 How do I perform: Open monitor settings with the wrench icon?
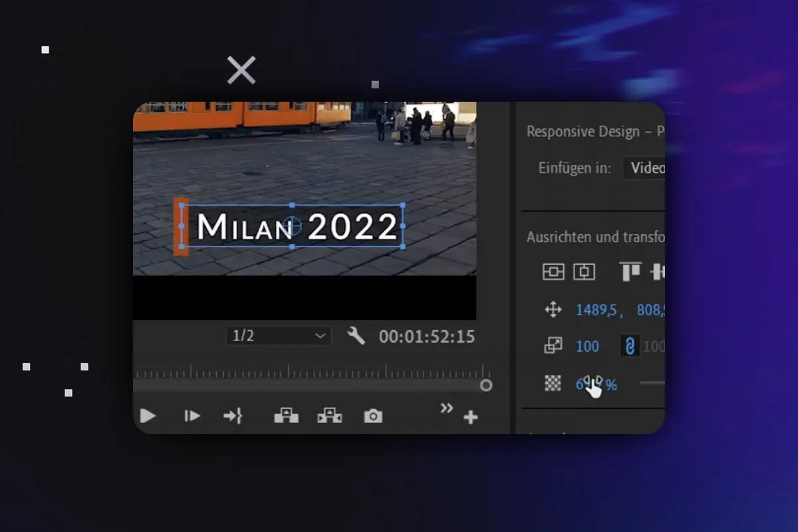pos(356,336)
